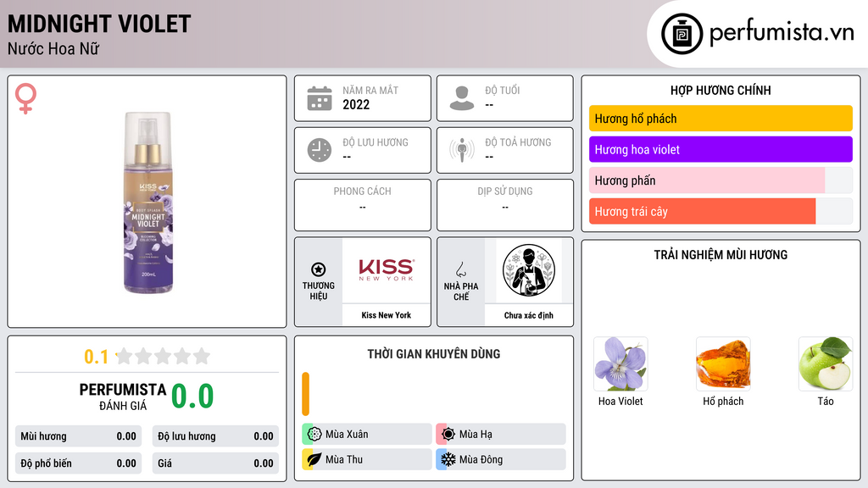Screen dimensions: 868x488
Task: Click the Hương trái cây orange-red bar
Action: 703,211
